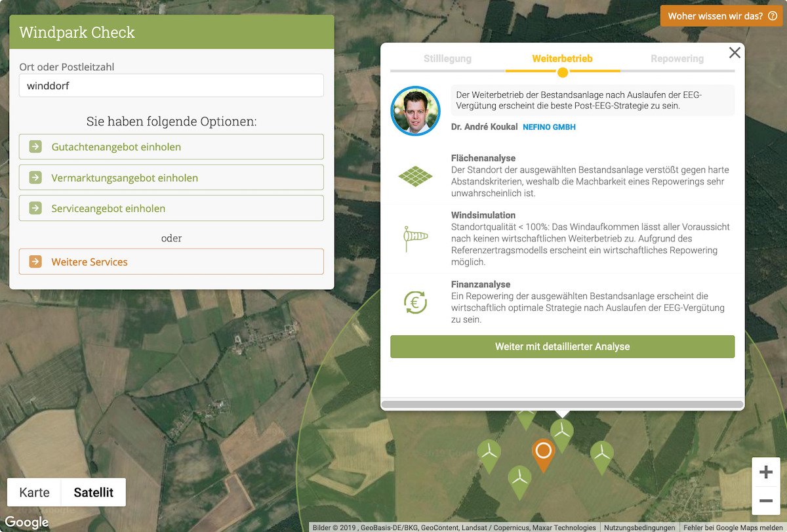This screenshot has width=787, height=532.
Task: Click the NEFINO GMBH link
Action: 549,127
